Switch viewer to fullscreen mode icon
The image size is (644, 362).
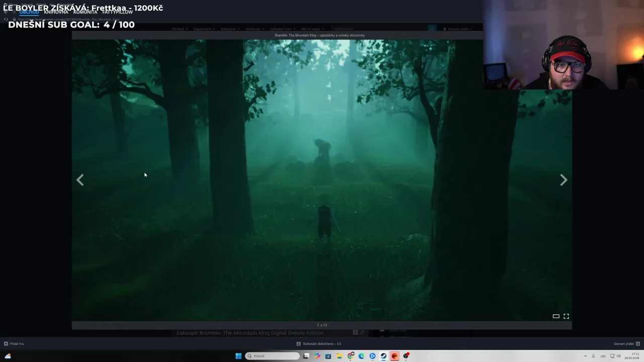566,316
